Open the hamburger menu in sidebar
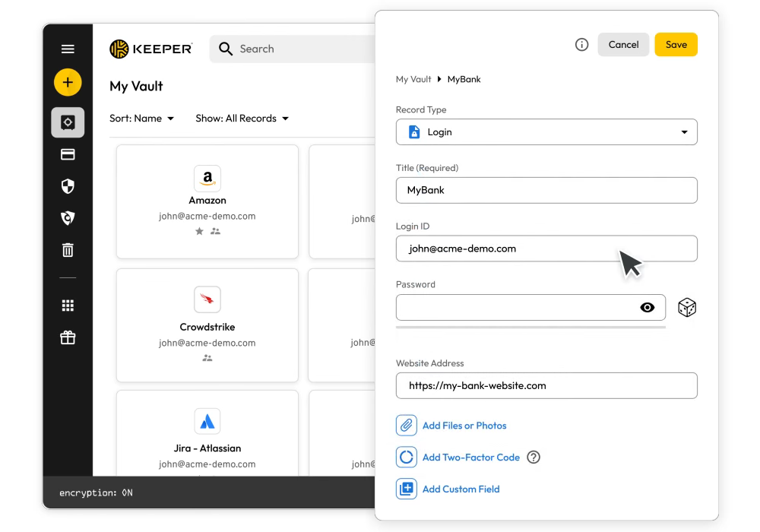The image size is (760, 532). point(68,49)
